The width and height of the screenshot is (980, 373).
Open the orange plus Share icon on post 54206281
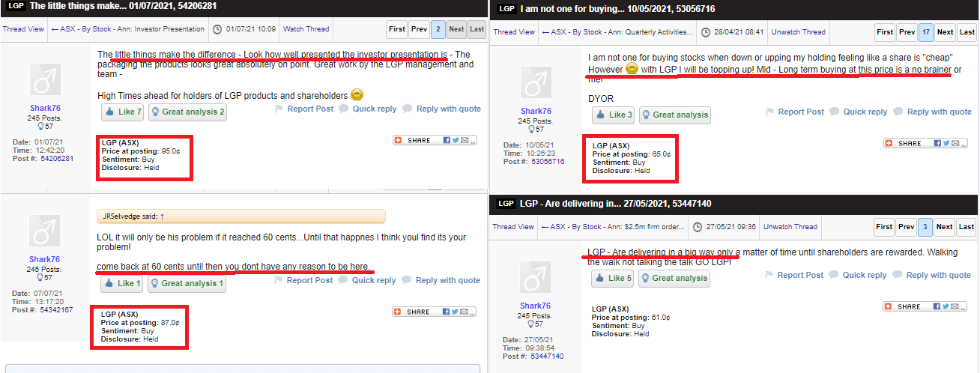click(398, 140)
